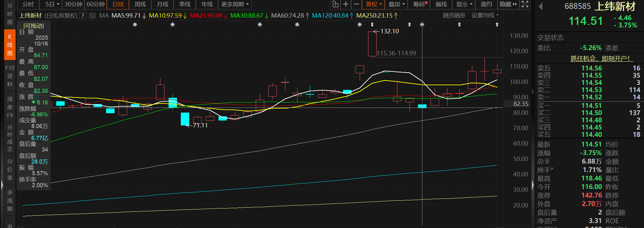Open the 筹码 chip distribution
Screen dimensions: 644x228
click(420, 4)
